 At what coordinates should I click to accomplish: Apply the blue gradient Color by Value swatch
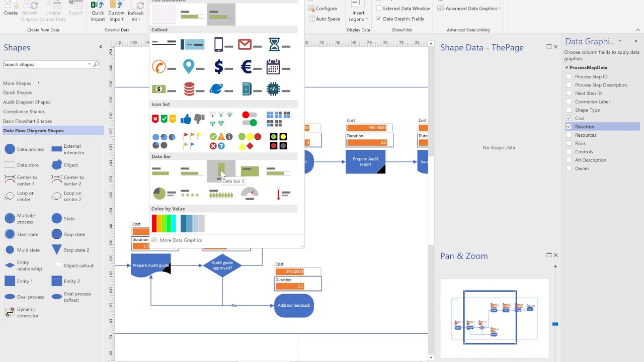pyautogui.click(x=193, y=224)
